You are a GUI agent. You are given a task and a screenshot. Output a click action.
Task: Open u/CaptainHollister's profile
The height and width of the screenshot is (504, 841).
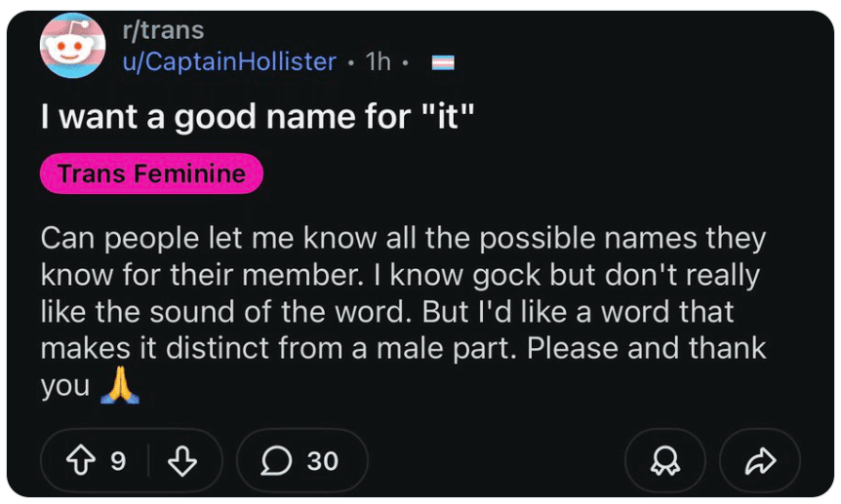coord(229,61)
